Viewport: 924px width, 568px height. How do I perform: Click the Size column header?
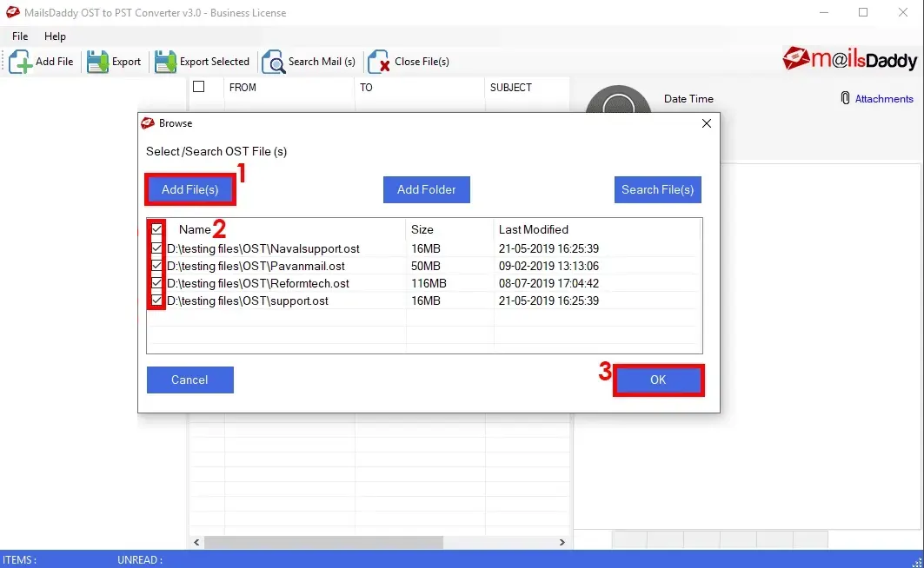(x=422, y=229)
